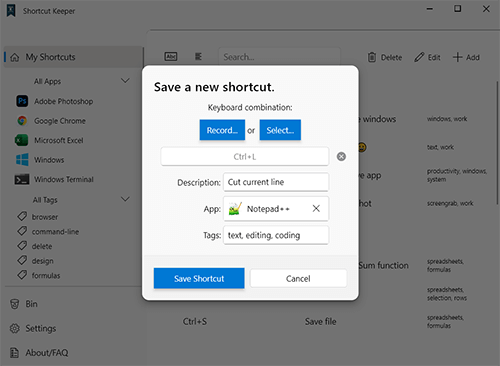Click the main list vertical scrollbar
Screen dimensions: 500x366
pyautogui.click(x=497, y=143)
